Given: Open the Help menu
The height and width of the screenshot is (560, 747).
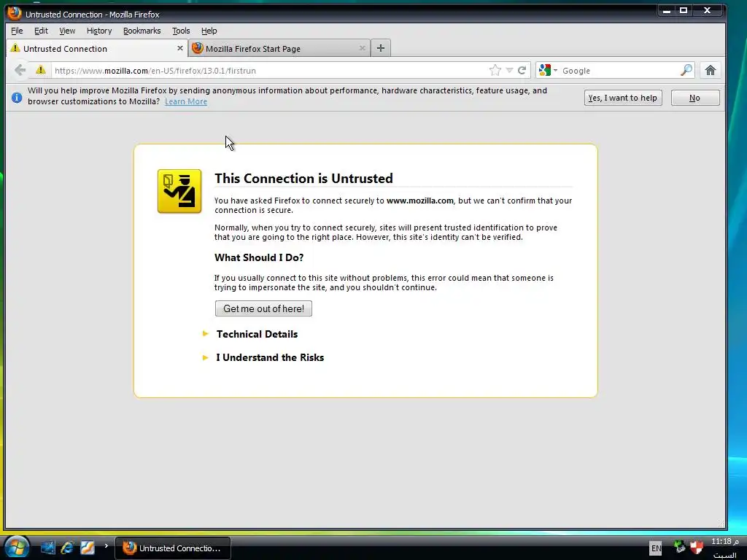Looking at the screenshot, I should point(209,31).
